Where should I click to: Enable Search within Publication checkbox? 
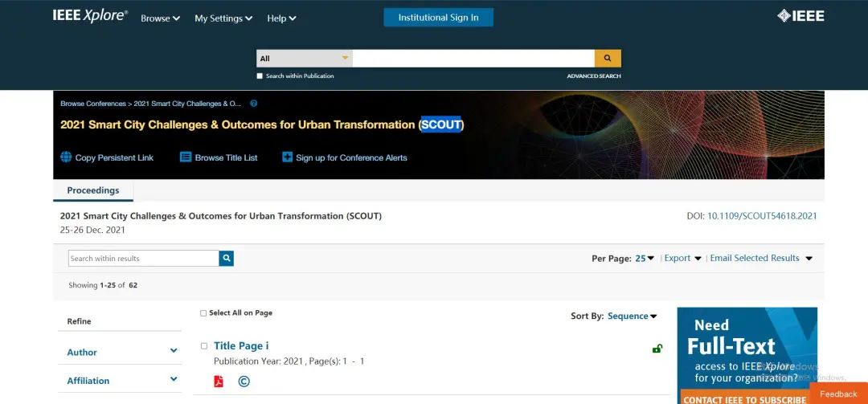260,76
